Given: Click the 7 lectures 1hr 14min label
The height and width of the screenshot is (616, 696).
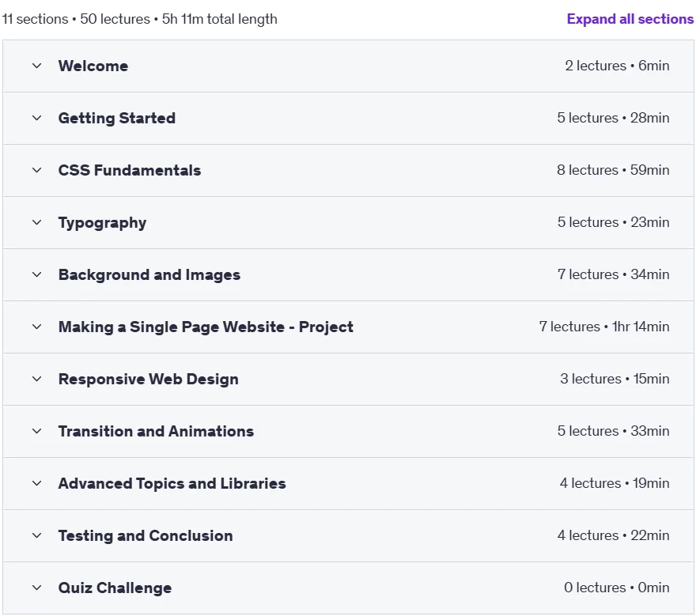Looking at the screenshot, I should point(604,327).
